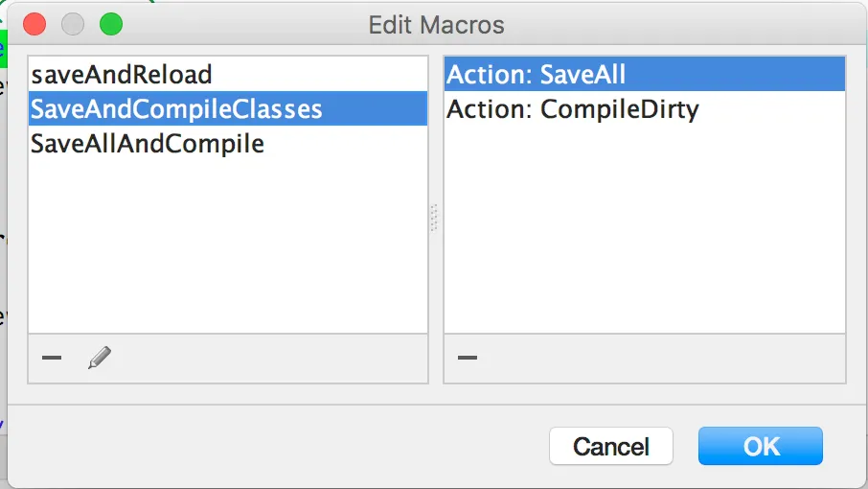Click the yellow minimize window button
Image resolution: width=868 pixels, height=489 pixels.
tap(72, 24)
